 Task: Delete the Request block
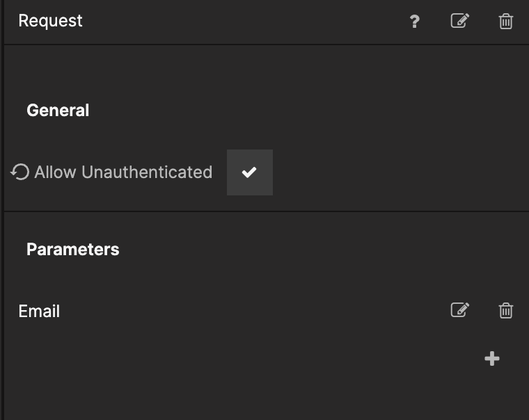click(x=506, y=22)
